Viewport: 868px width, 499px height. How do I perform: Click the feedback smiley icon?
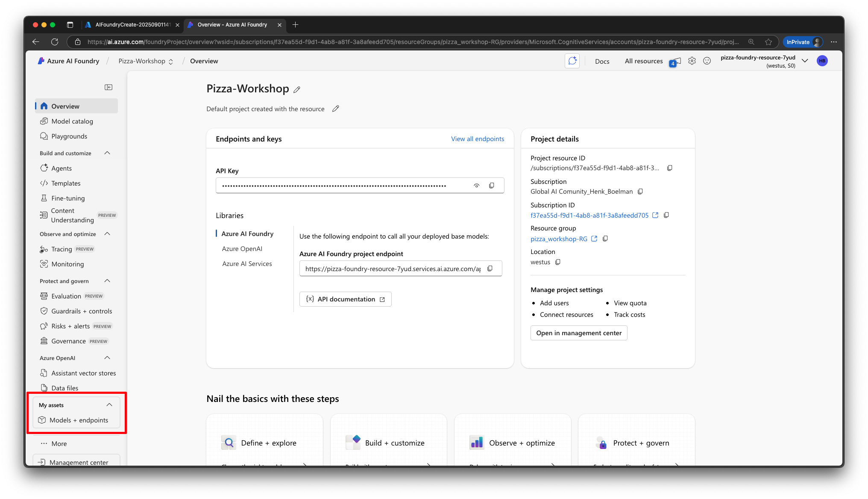click(x=707, y=61)
